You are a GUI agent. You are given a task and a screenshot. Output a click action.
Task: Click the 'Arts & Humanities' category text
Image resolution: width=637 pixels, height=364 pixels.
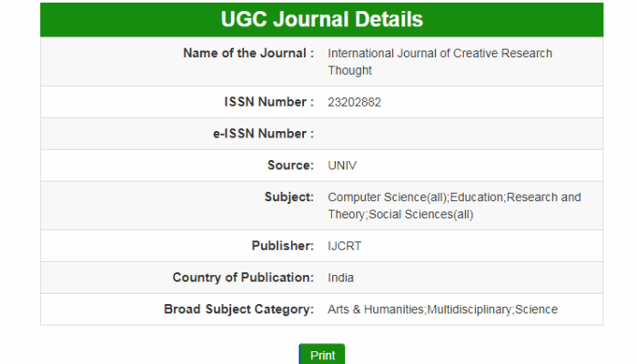click(375, 309)
